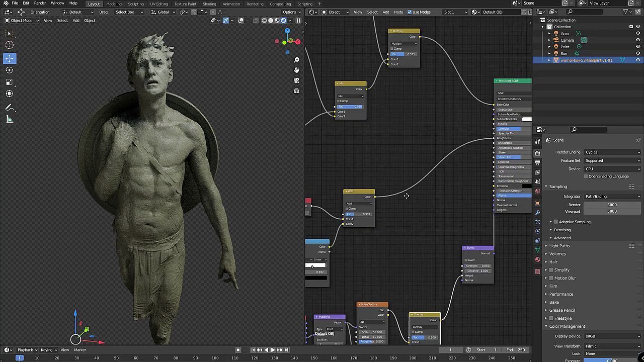Viewport: 644px width, 362px height.
Task: Choose the Annotate pencil tool
Action: (10, 108)
